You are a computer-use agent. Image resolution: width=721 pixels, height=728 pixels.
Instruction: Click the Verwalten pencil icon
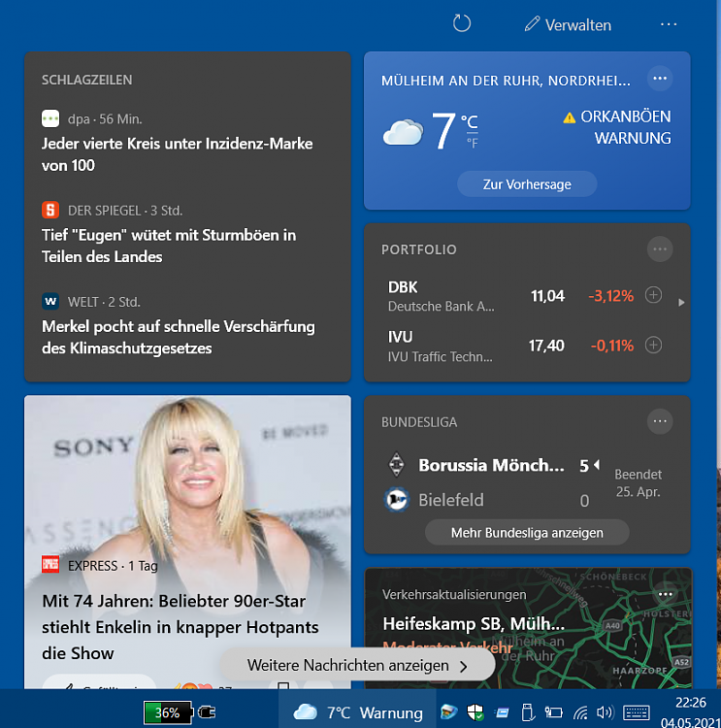coord(532,23)
